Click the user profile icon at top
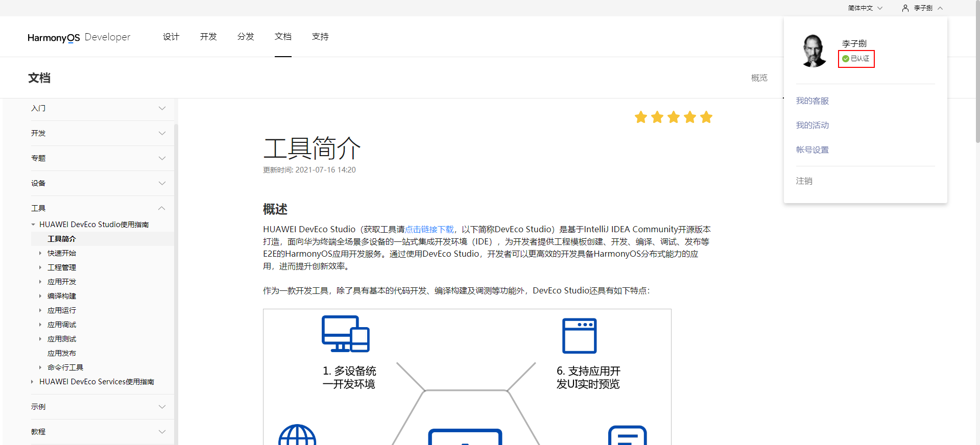 tap(905, 8)
